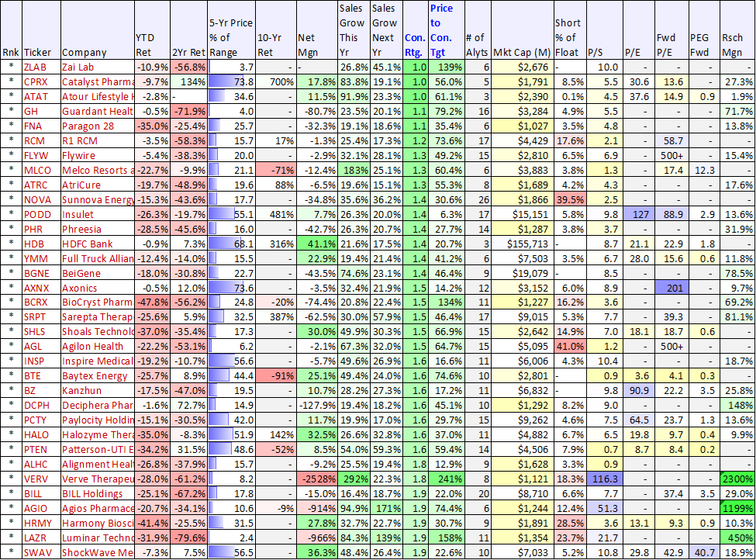This screenshot has height=560, width=756.
Task: Click the Paragon 28 company cell
Action: click(x=98, y=126)
